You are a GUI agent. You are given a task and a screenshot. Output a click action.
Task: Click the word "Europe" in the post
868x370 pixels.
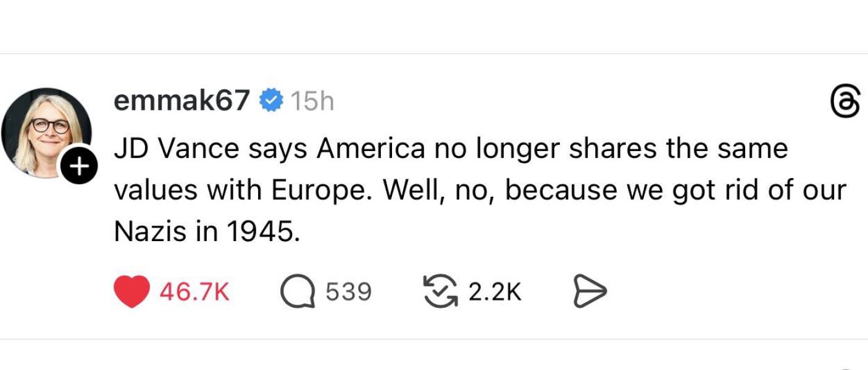point(333,191)
